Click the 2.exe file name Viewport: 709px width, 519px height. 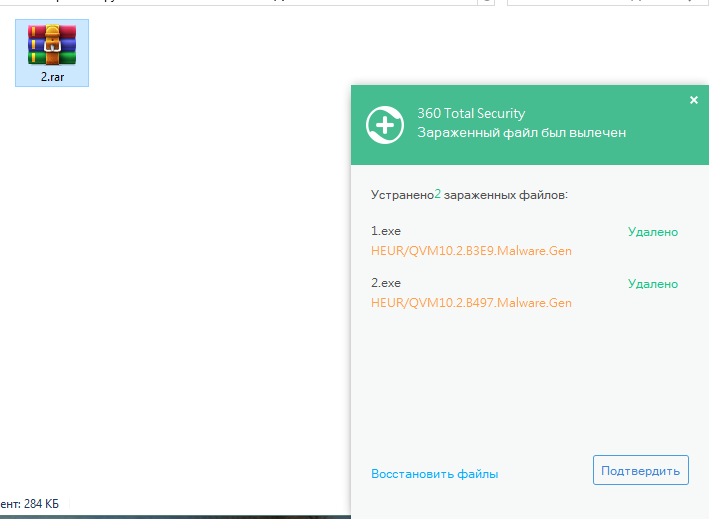click(386, 283)
